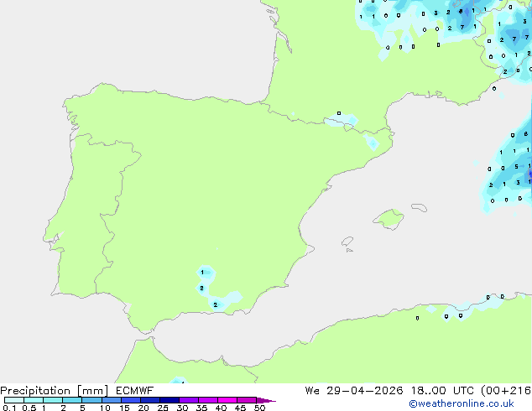Select the 2–5 mm legend color
This screenshot has width=532, height=411.
click(72, 400)
